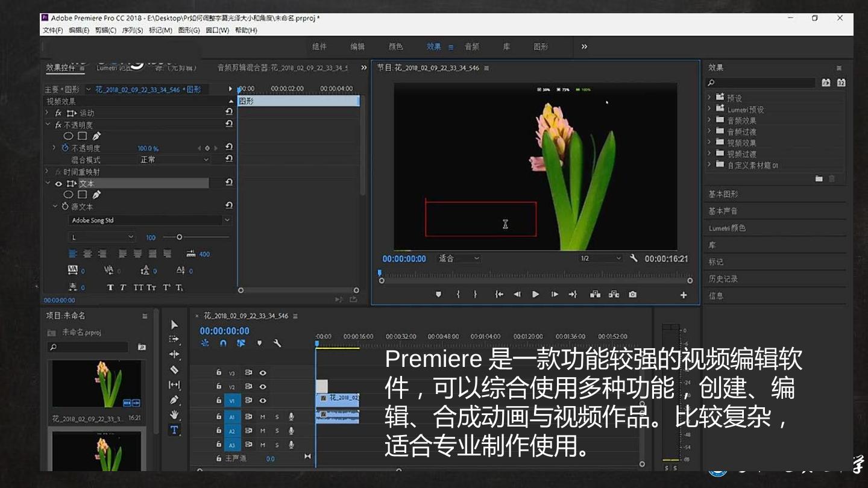Image resolution: width=868 pixels, height=488 pixels.
Task: Click Mark Out bracket button
Action: (x=475, y=295)
